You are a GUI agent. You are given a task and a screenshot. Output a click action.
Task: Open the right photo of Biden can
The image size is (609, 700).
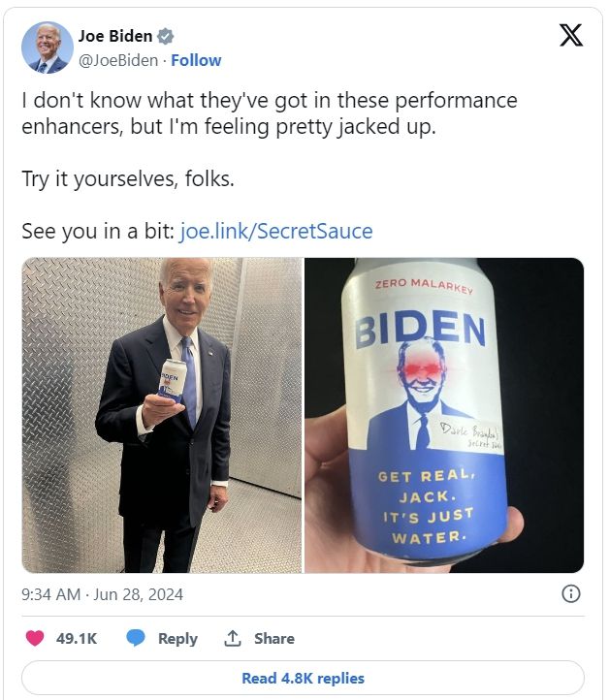click(x=444, y=415)
